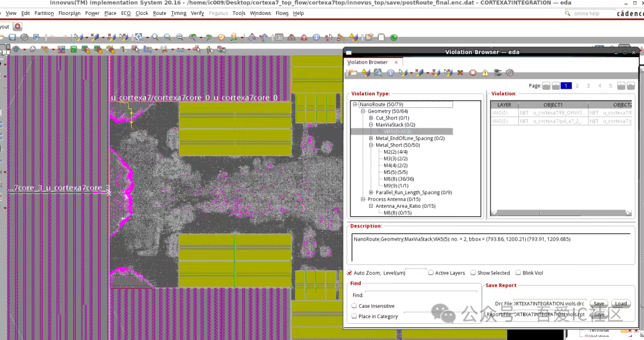Expand the Metal_EndOfLine_Spacing (0/2) node

371,138
